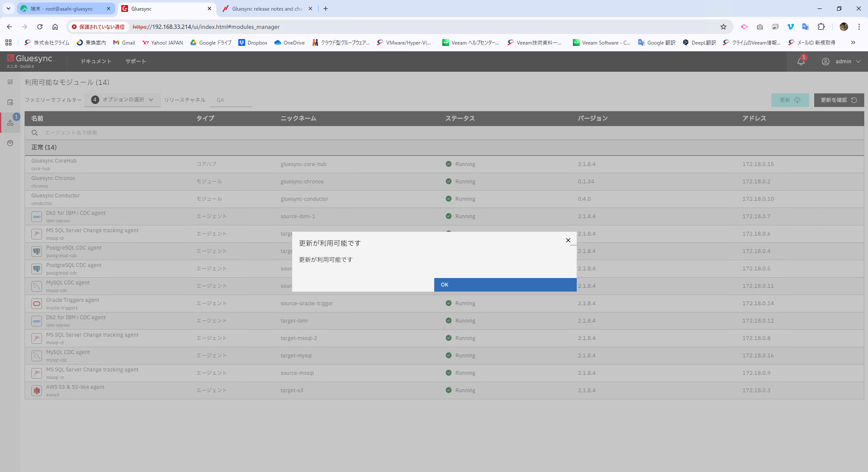Viewport: 868px width, 472px height.
Task: Click the browser extensions puzzle icon
Action: click(x=821, y=27)
